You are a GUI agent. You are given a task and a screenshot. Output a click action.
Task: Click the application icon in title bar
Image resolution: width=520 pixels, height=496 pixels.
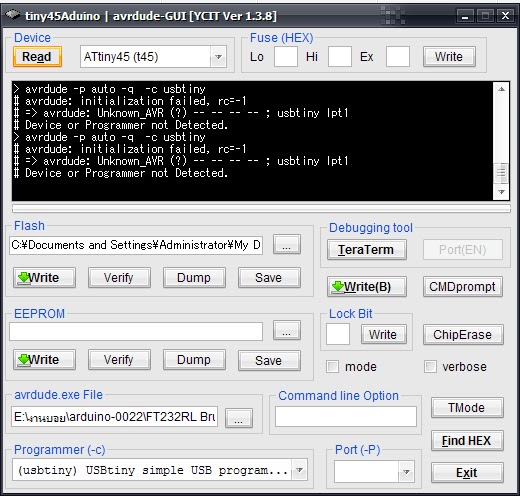pos(12,15)
